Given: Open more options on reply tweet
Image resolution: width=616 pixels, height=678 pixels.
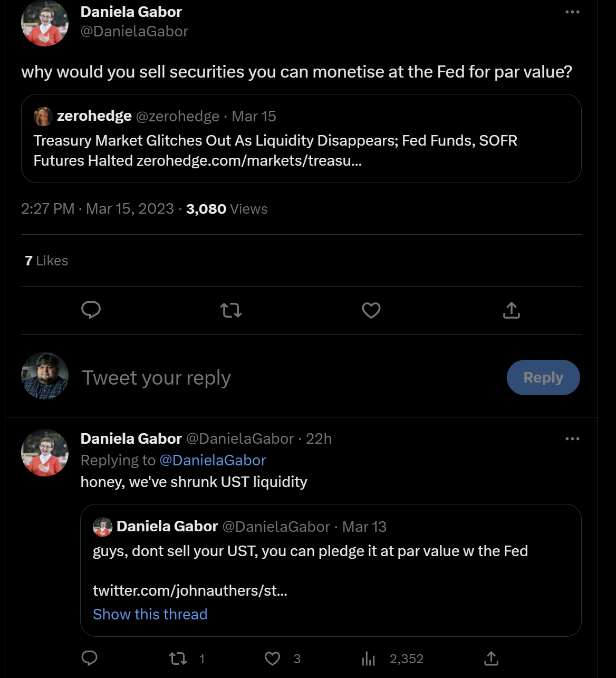Looking at the screenshot, I should coord(572,438).
